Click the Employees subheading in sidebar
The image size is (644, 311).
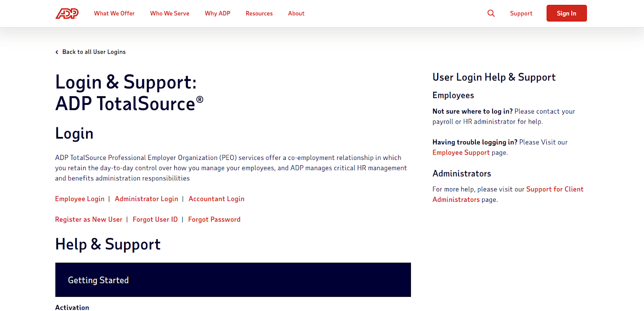[453, 95]
